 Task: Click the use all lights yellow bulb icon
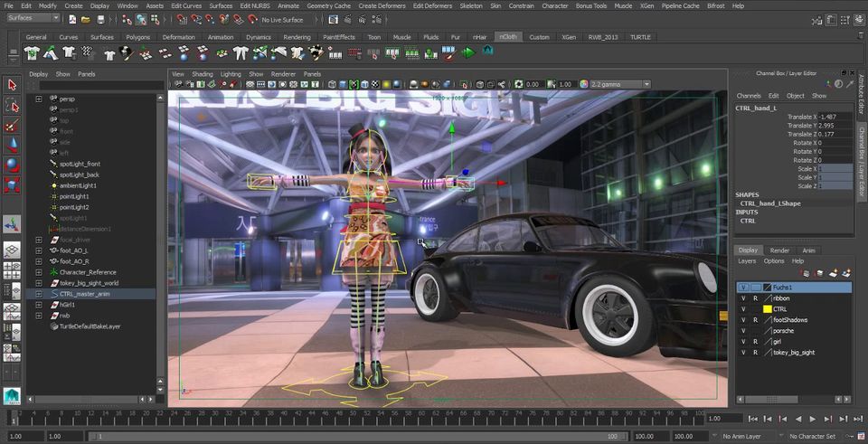click(x=386, y=84)
